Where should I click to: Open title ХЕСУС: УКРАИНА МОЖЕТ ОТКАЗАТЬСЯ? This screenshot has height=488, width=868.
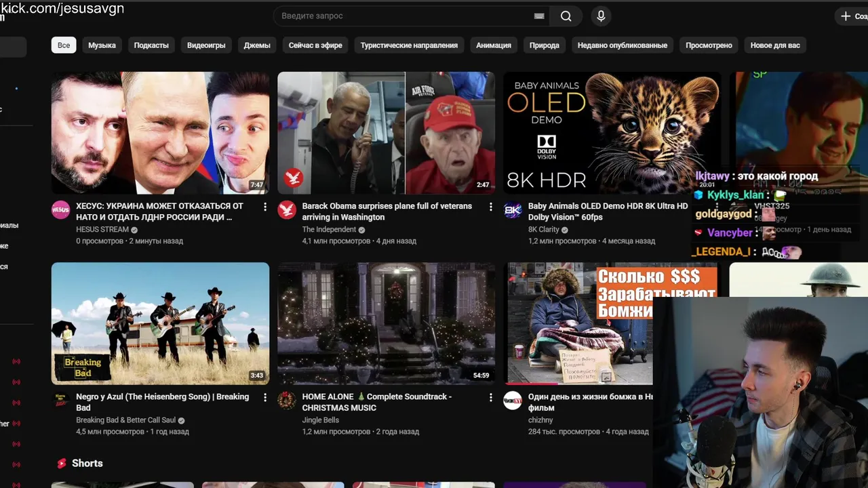coord(160,211)
